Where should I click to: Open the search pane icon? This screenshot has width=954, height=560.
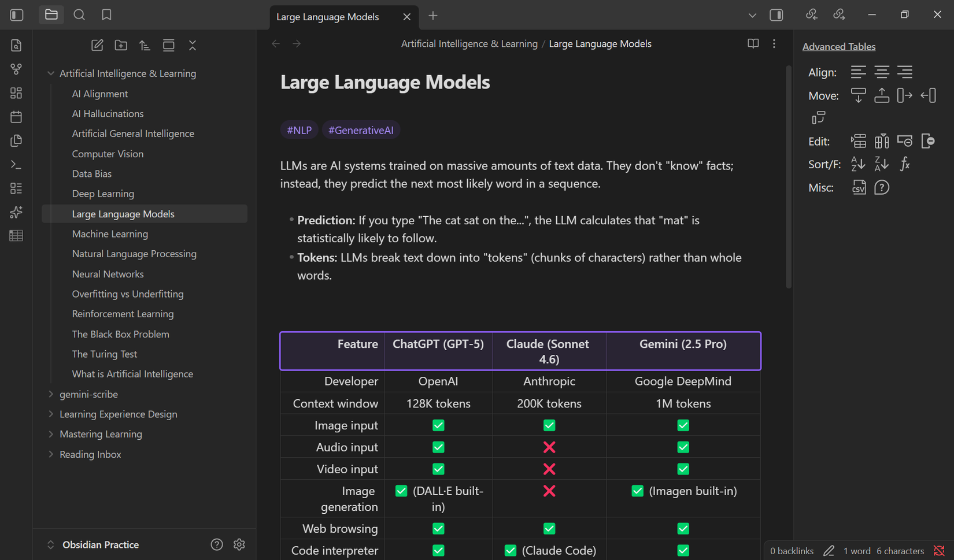(79, 15)
